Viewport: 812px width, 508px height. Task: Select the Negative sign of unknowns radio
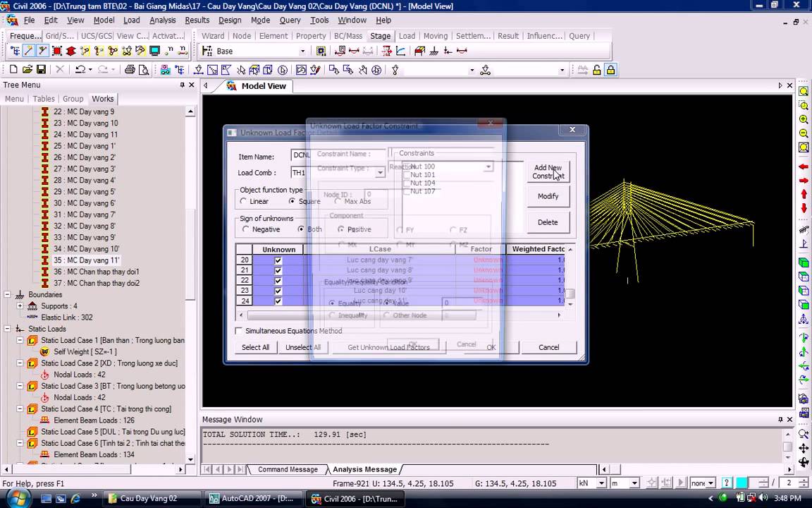coord(246,229)
